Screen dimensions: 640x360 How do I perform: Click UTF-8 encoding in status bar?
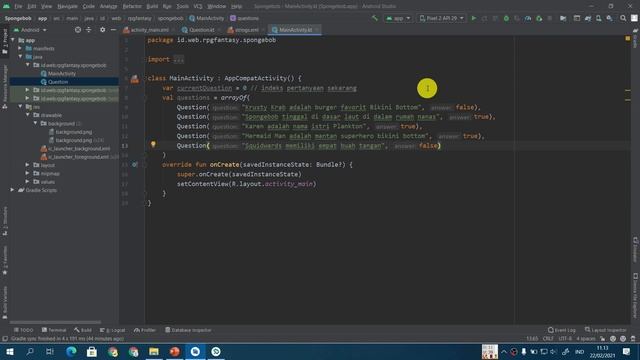pyautogui.click(x=565, y=339)
